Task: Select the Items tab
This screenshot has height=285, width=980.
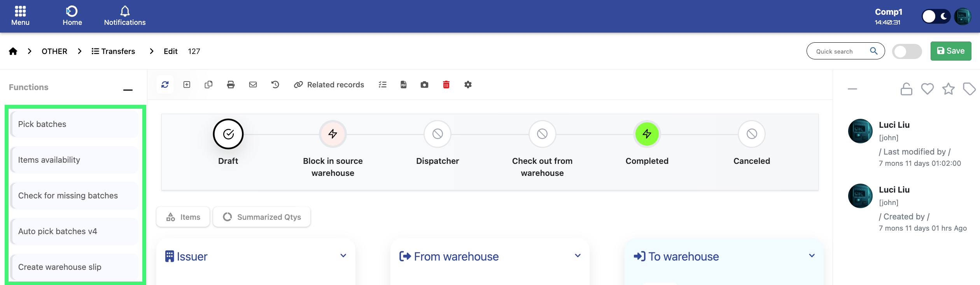Action: tap(183, 217)
